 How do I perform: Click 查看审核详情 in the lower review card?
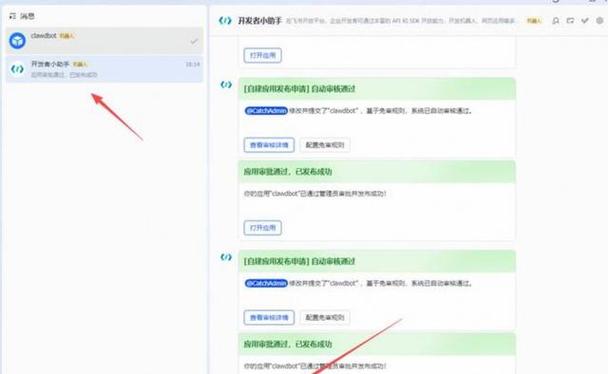(269, 317)
